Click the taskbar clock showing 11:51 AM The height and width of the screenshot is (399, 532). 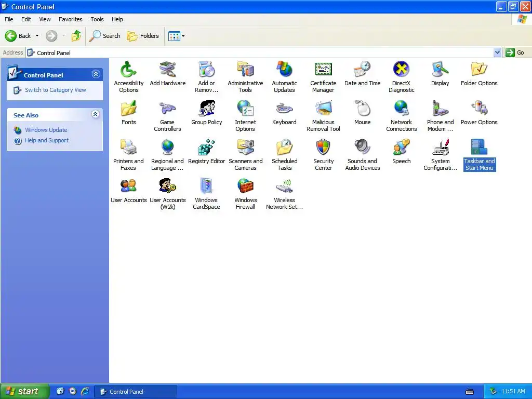513,392
